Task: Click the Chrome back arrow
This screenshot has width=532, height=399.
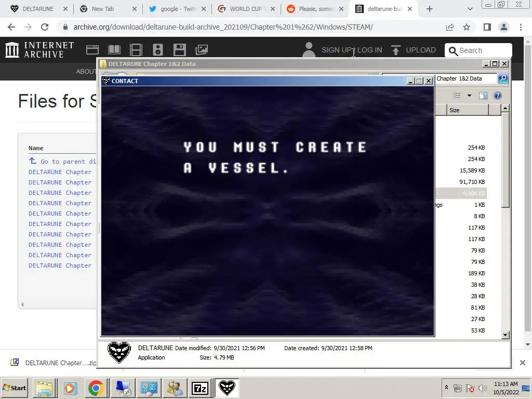Action: tap(11, 27)
